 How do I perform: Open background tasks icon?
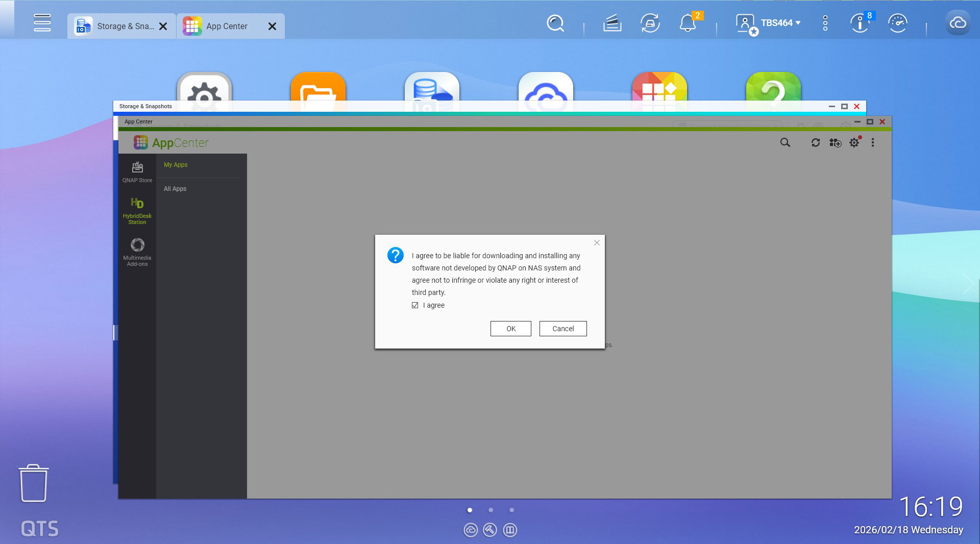point(612,23)
